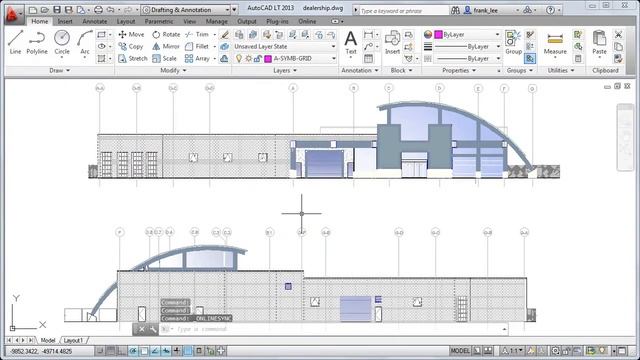Click the Save icon in quick access toolbar
Viewport: 640px width, 360px height.
pos(57,9)
